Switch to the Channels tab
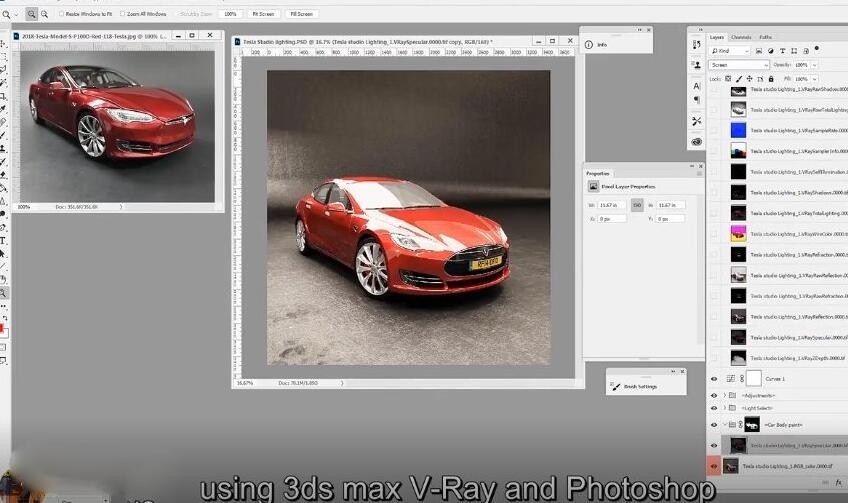Screen dimensions: 848x503 pos(741,37)
